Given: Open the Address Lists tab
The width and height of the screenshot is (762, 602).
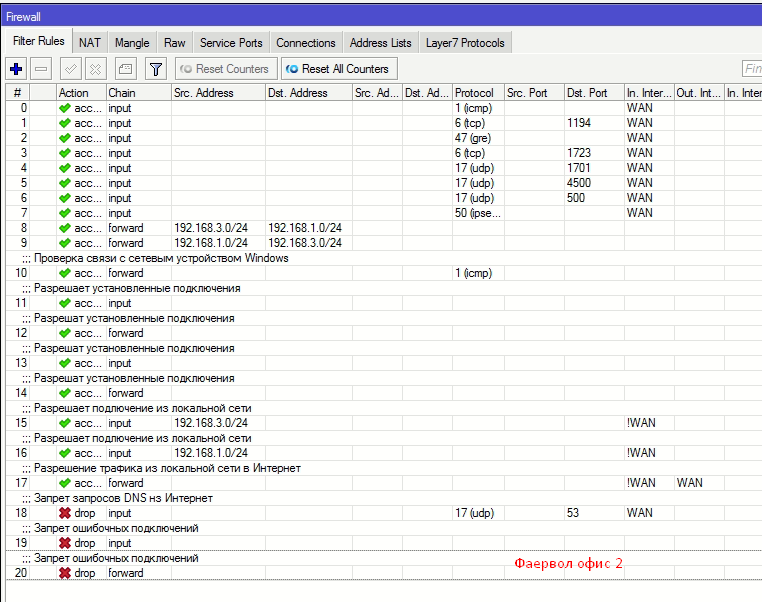Looking at the screenshot, I should click(x=381, y=43).
